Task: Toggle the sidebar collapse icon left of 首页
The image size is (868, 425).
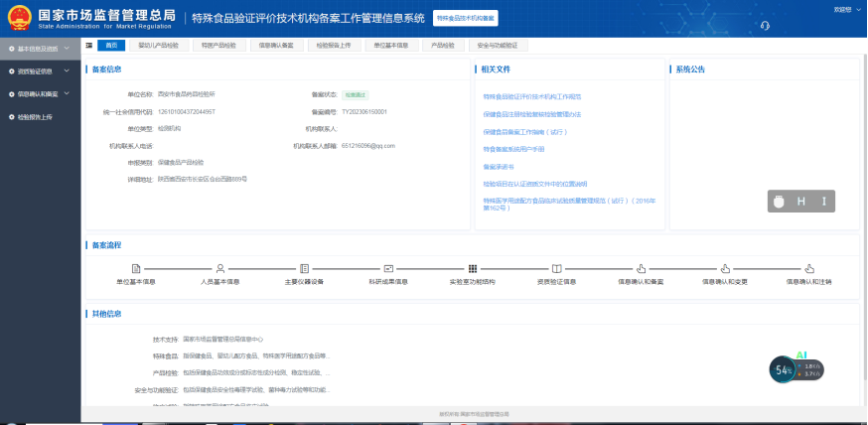Action: tap(89, 46)
